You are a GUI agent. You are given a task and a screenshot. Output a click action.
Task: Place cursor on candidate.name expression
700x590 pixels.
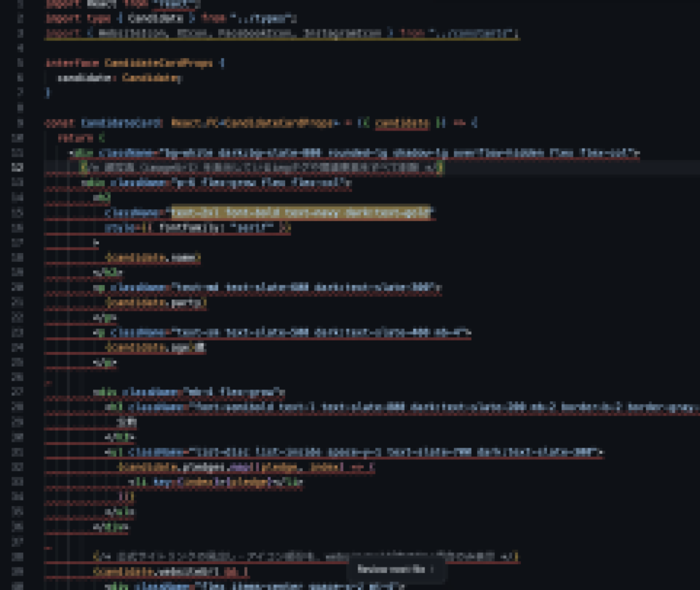click(152, 258)
